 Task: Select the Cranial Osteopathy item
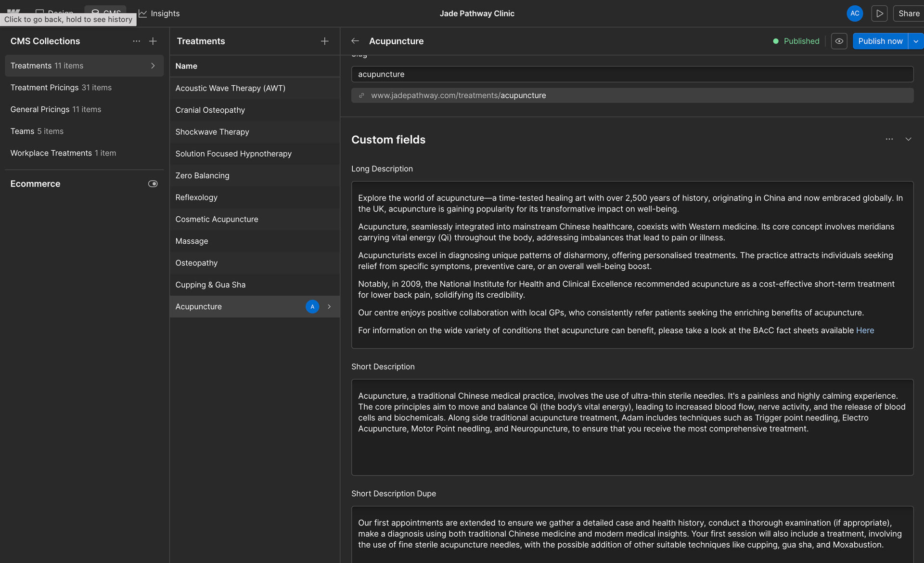pos(255,110)
